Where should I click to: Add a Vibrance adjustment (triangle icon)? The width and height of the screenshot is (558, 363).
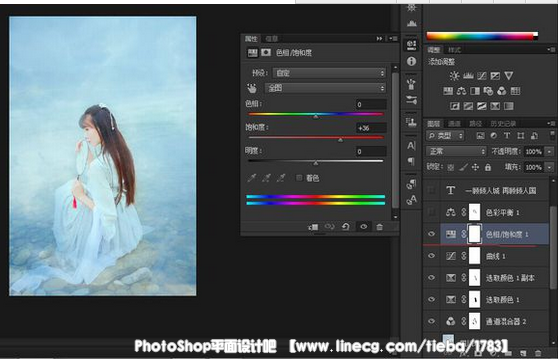coord(509,75)
